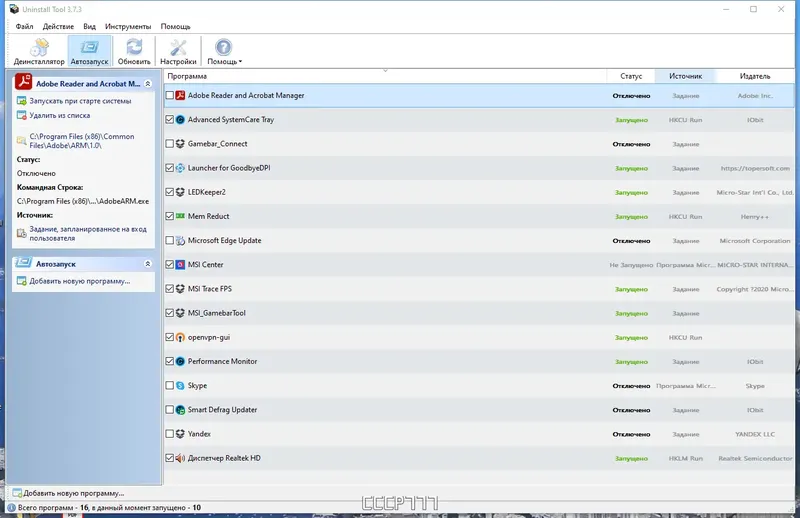Click Запускать при старте системы link
This screenshot has height=518, width=800.
pyautogui.click(x=80, y=101)
